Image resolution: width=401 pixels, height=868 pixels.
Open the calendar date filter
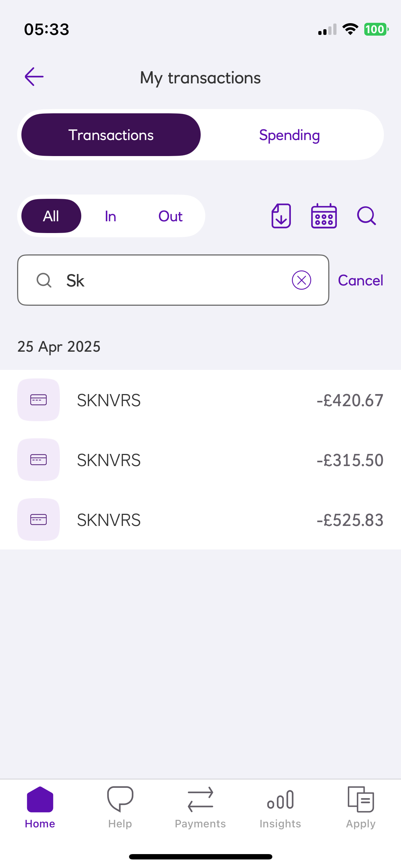click(324, 216)
